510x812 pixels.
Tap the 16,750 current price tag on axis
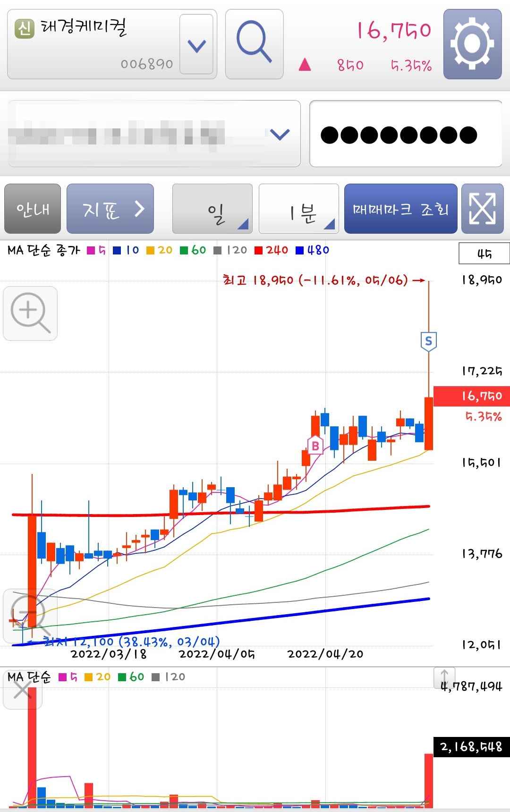coord(472,396)
